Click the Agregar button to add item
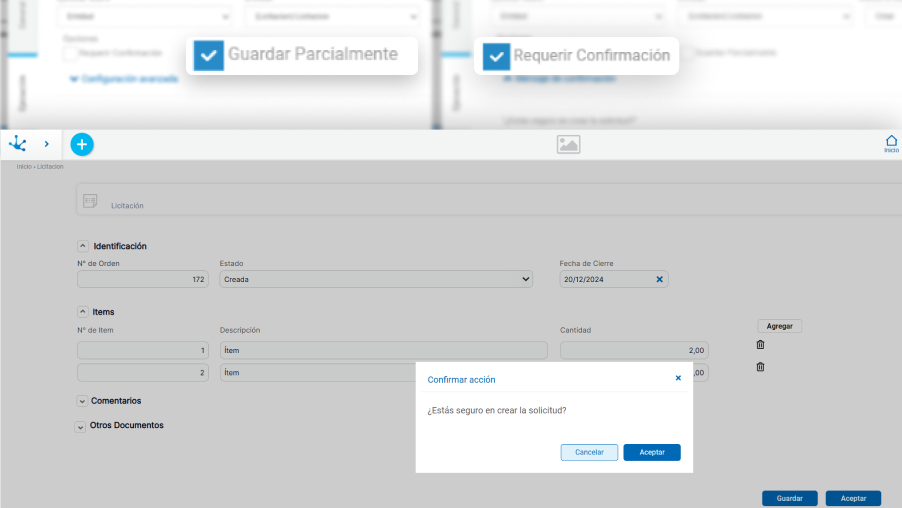 779,326
